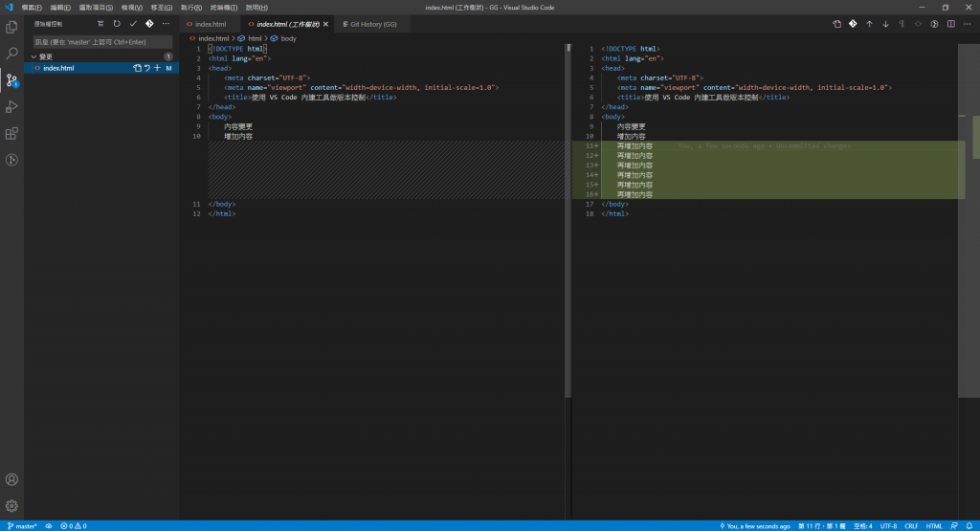Open the Source Control view icon
Screen dimensions: 980x531
[11, 80]
